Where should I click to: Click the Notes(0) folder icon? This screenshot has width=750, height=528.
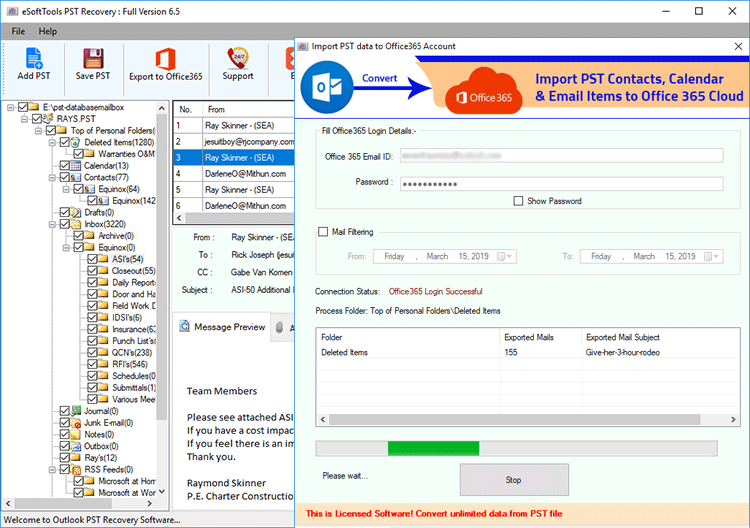tap(76, 434)
